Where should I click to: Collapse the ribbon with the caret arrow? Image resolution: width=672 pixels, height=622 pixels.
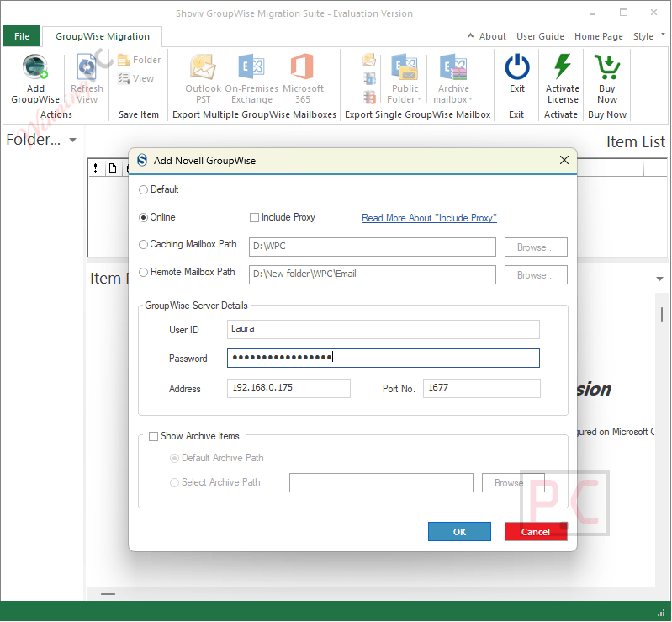[x=470, y=35]
